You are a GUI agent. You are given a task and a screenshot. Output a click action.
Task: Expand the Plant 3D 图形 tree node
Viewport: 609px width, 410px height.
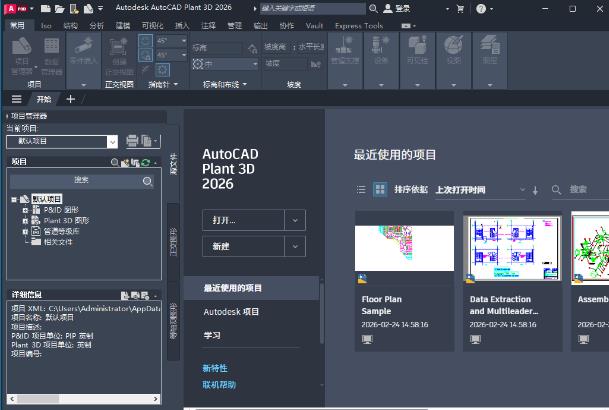click(25, 221)
